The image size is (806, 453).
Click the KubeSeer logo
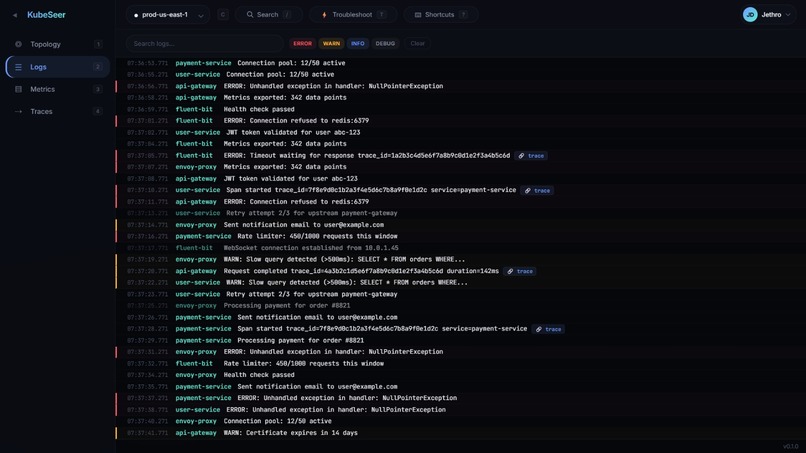point(46,15)
